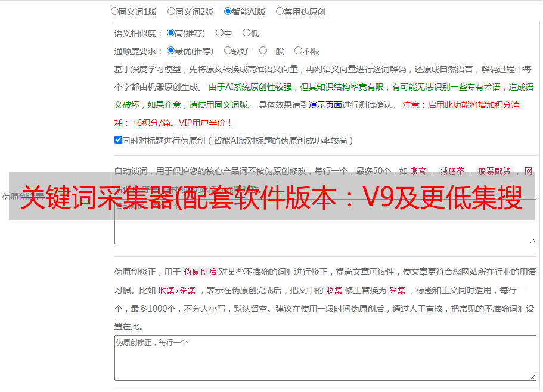543x392 pixels.
Task: Click into the 伪原创修正 textarea
Action: pos(325,358)
